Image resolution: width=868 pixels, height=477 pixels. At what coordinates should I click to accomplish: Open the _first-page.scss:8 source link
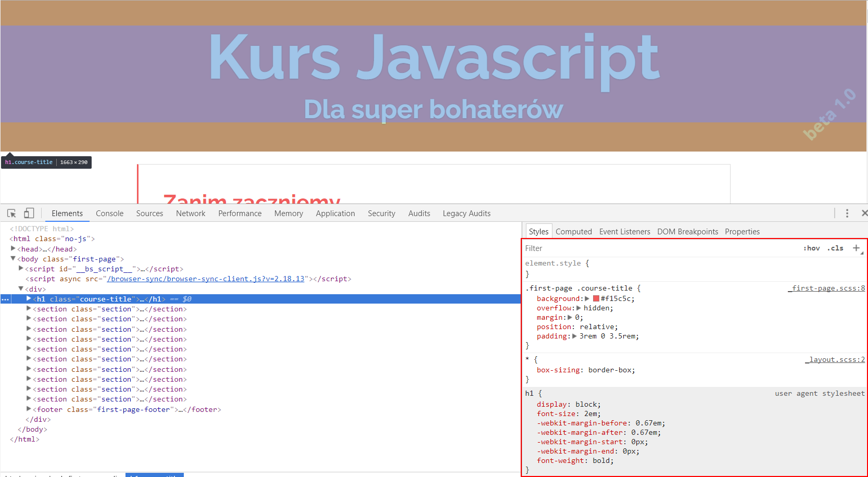[x=827, y=288]
